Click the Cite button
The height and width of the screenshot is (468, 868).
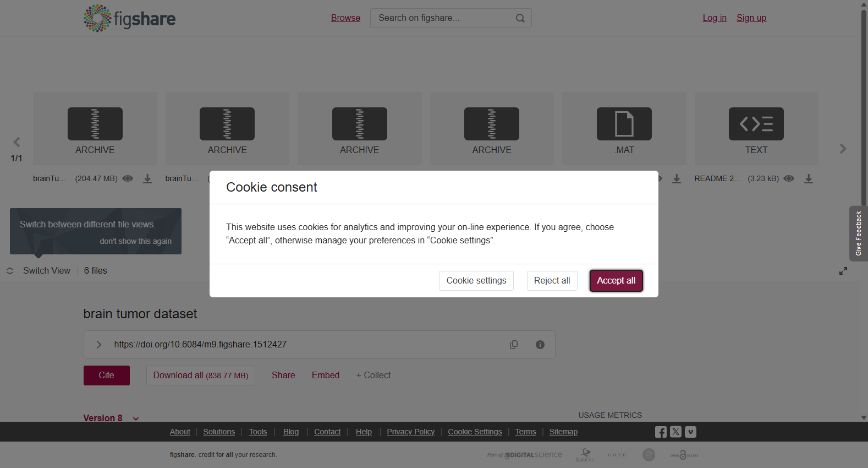[107, 376]
